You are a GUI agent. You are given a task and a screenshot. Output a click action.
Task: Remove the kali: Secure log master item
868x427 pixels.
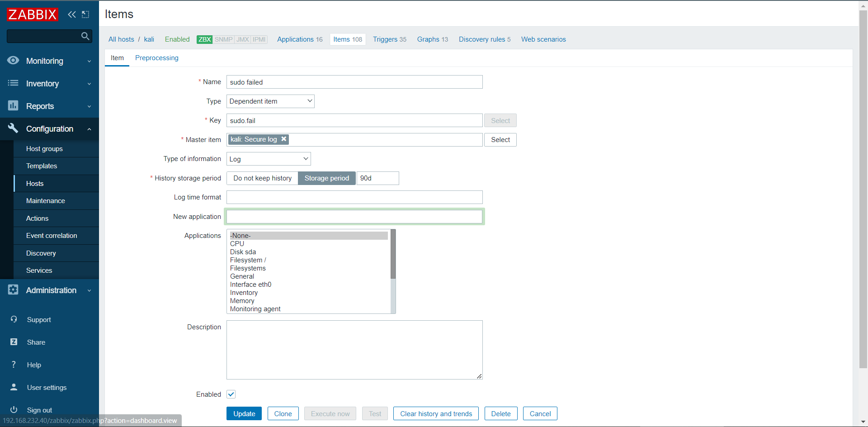[x=284, y=139]
